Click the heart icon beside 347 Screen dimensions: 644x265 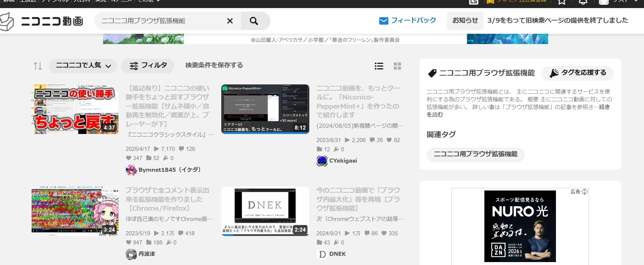[x=128, y=158]
